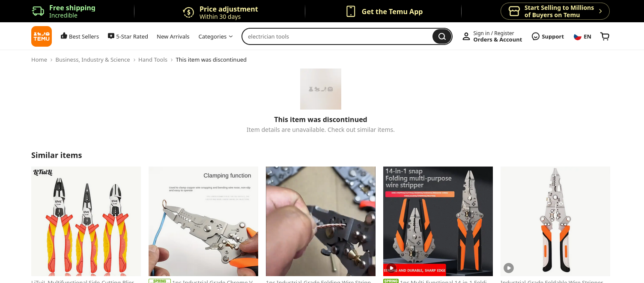Click the Support chat icon
Screen dimensions: 644x283
pos(535,36)
